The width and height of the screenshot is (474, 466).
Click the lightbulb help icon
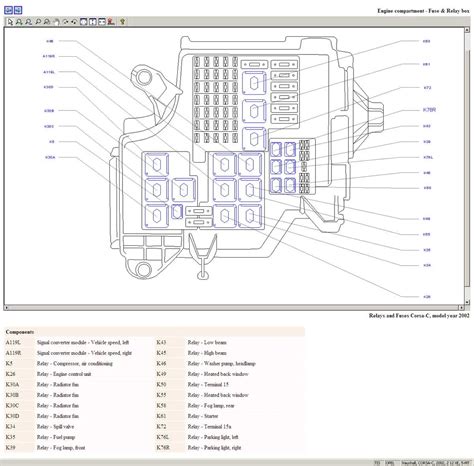pos(123,22)
